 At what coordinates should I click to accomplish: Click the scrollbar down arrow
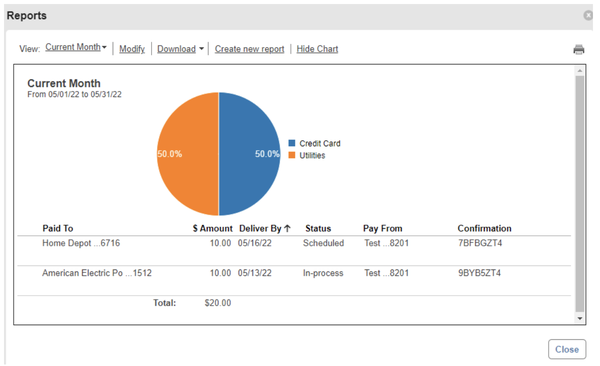pyautogui.click(x=580, y=318)
